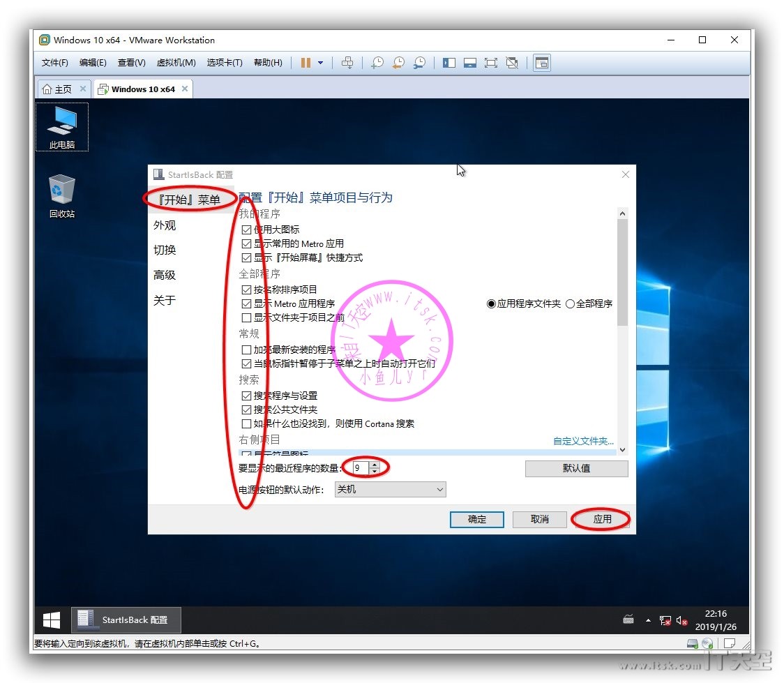Image resolution: width=784 pixels, height=683 pixels.
Task: Click the console view toolbar icon
Action: click(x=542, y=63)
